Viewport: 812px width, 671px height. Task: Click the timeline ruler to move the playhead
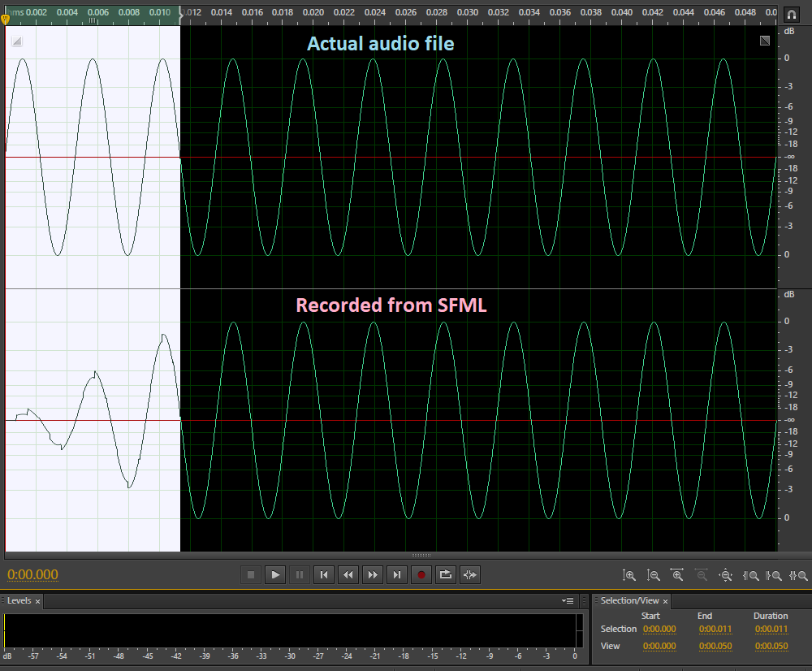click(x=406, y=12)
